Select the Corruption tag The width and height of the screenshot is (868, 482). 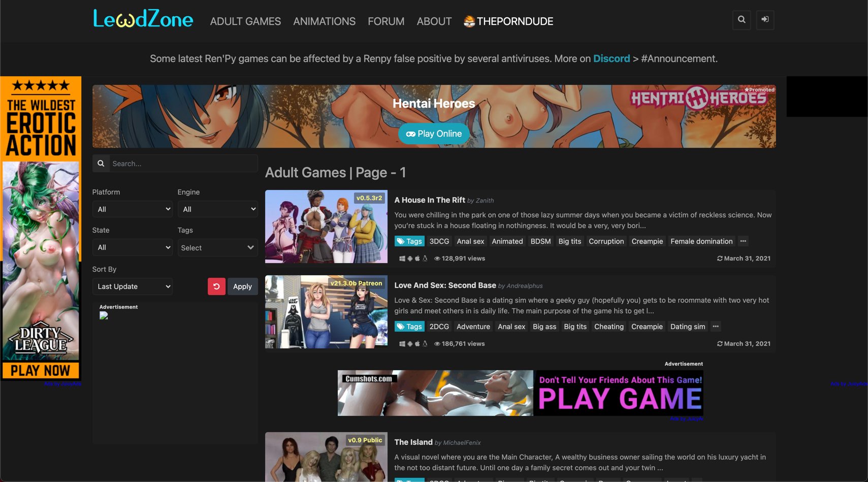point(606,241)
